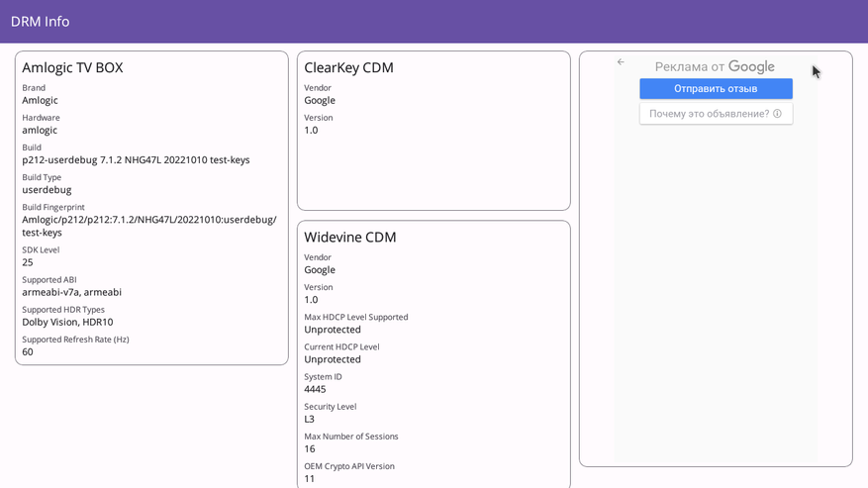The height and width of the screenshot is (488, 868).
Task: Click the System ID value '4445'
Action: pyautogui.click(x=315, y=389)
